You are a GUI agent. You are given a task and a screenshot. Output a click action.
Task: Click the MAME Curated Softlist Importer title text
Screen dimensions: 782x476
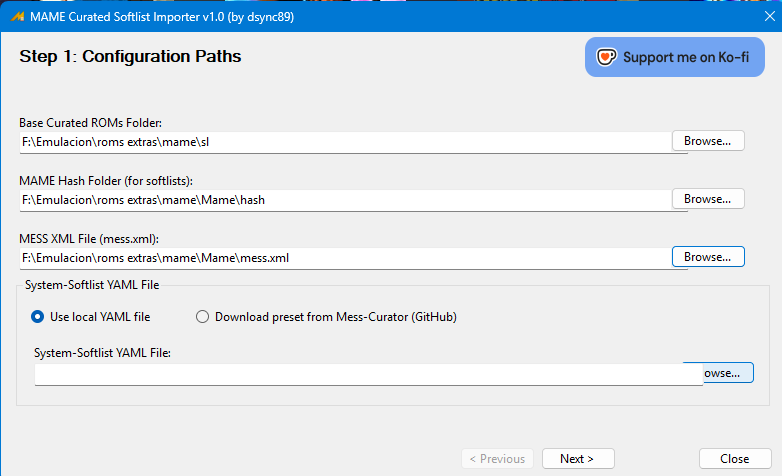[x=162, y=17]
